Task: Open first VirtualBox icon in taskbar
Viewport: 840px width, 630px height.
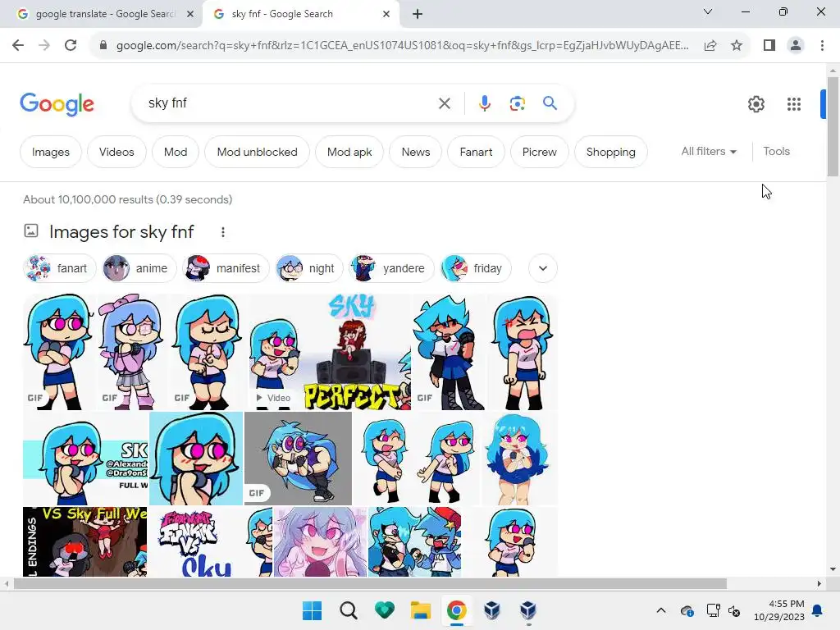Action: [x=492, y=610]
